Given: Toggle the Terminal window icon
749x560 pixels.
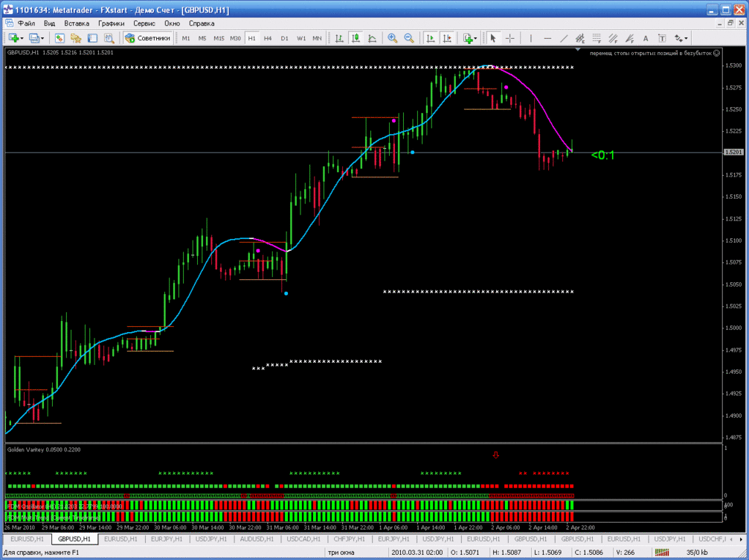Looking at the screenshot, I should click(x=92, y=38).
